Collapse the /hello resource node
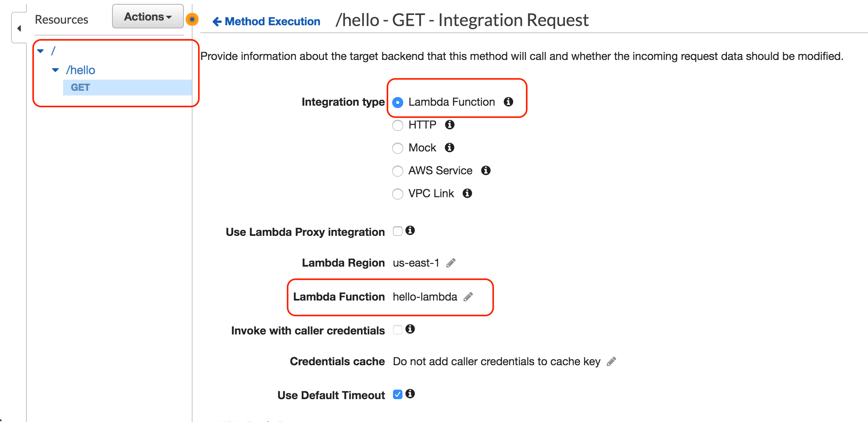 [x=55, y=70]
